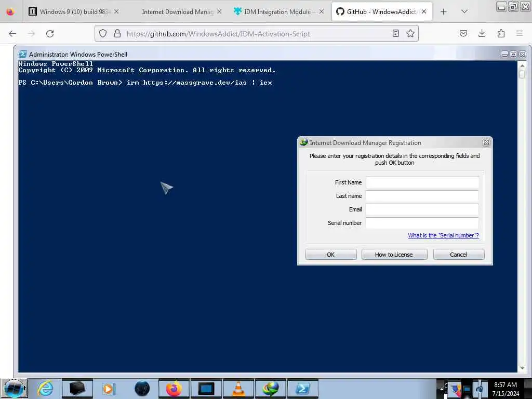Click the padlock site info icon
Image resolution: width=532 pixels, height=399 pixels.
coord(117,33)
